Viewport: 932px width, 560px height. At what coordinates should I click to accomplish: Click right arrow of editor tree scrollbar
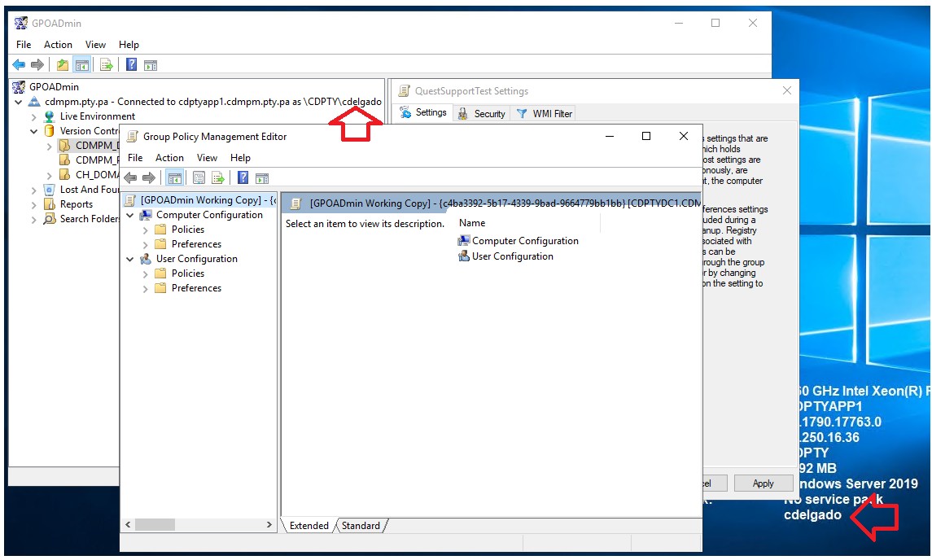[x=269, y=525]
